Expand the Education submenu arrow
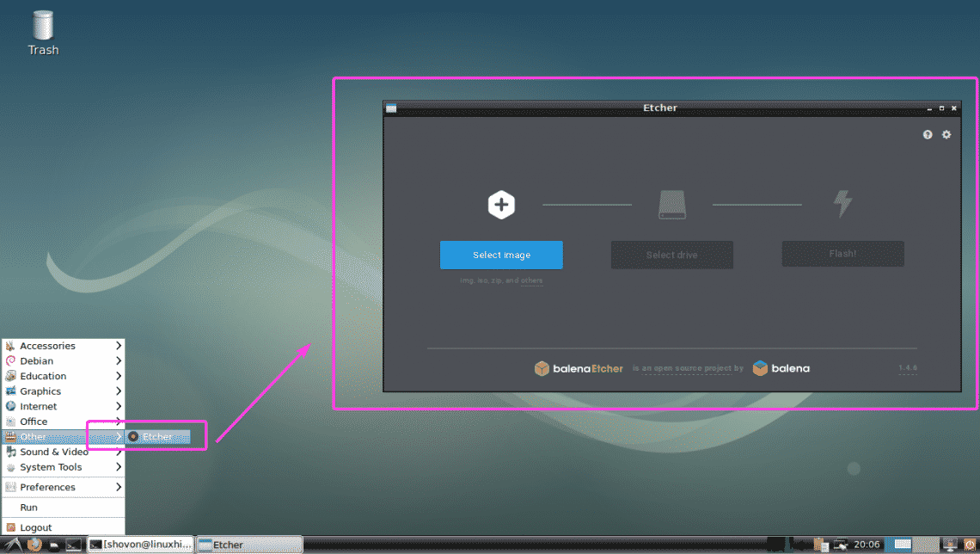Screen dimensions: 980x554 coord(118,376)
